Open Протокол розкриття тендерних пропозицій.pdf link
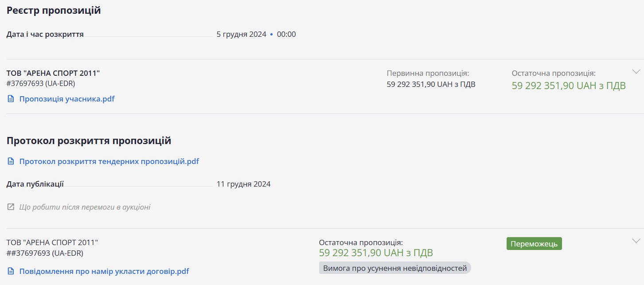 (109, 161)
